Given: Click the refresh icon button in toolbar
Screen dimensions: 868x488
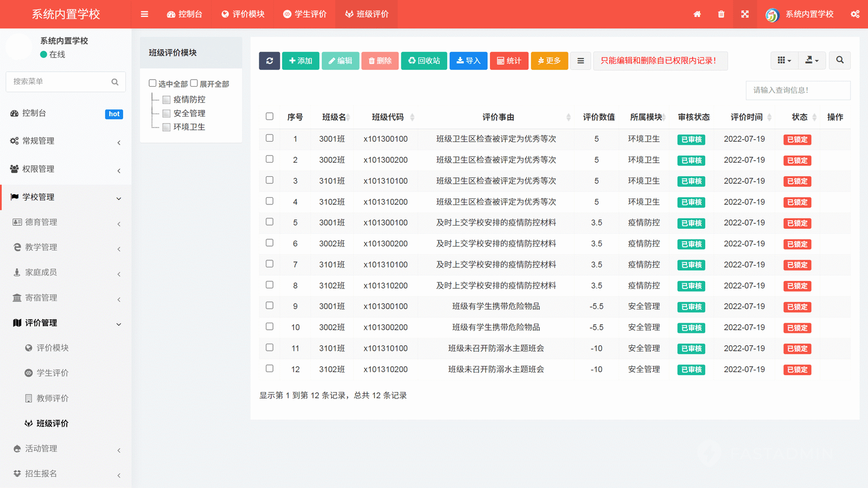Looking at the screenshot, I should (269, 61).
